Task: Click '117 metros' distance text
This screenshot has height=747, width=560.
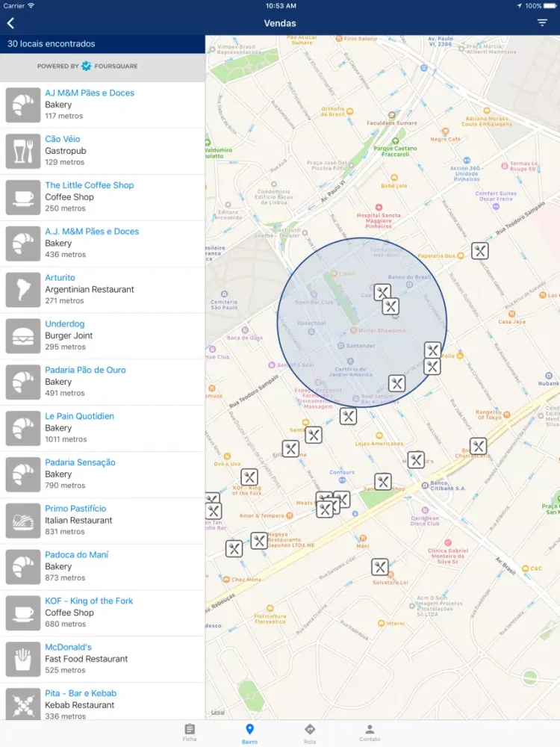Action: click(63, 117)
